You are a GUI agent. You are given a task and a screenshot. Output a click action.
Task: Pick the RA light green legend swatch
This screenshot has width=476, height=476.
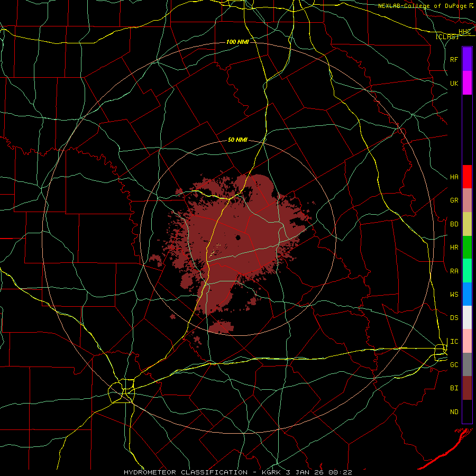pos(467,271)
